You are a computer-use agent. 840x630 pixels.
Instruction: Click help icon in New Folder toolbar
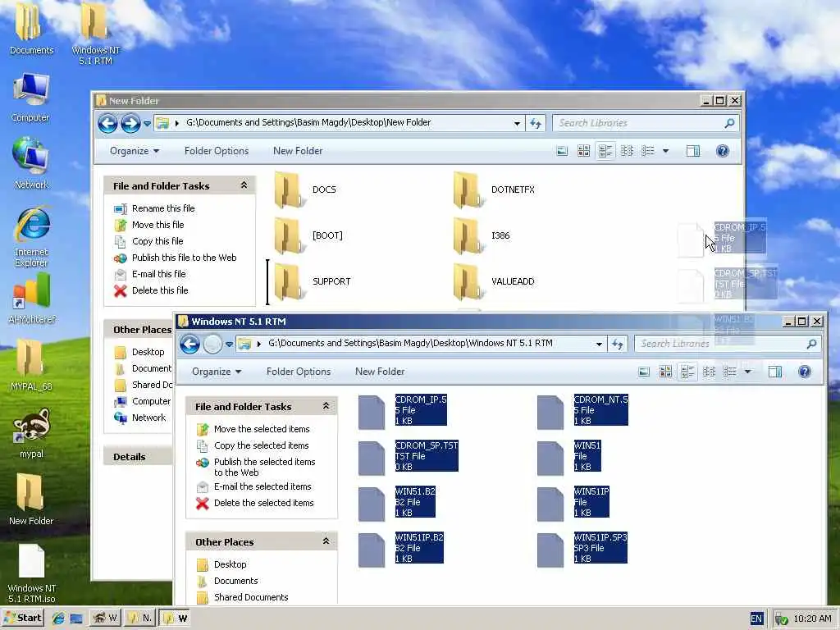pyautogui.click(x=722, y=151)
